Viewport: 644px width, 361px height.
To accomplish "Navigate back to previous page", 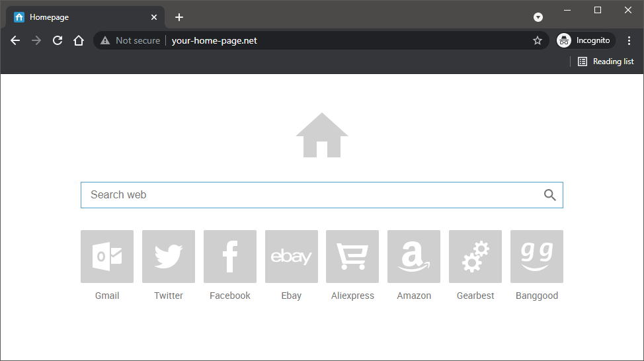I will 15,40.
